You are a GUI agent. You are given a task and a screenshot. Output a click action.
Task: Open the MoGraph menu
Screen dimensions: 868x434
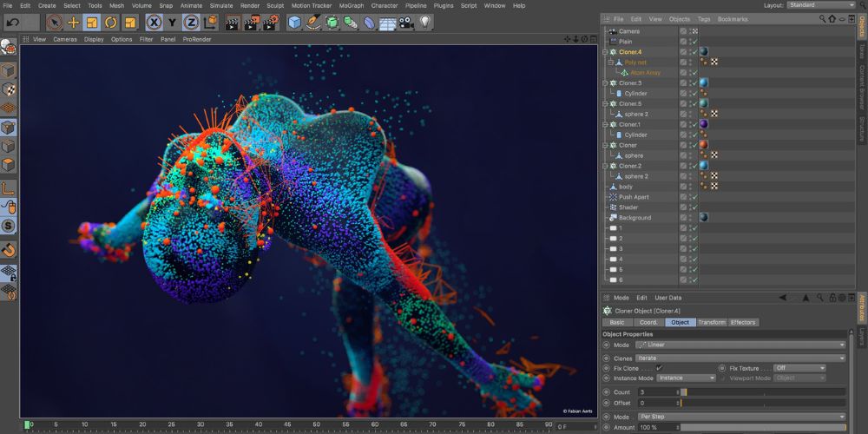pyautogui.click(x=352, y=5)
